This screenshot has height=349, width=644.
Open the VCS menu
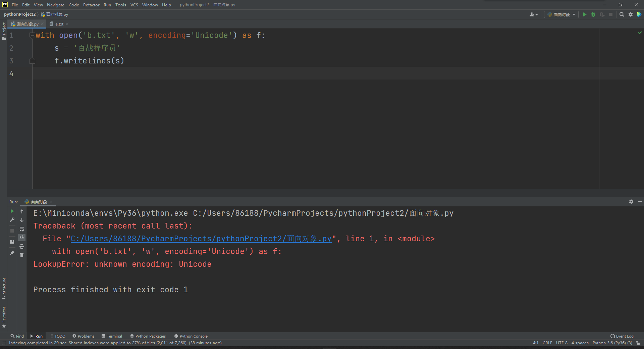pos(134,5)
